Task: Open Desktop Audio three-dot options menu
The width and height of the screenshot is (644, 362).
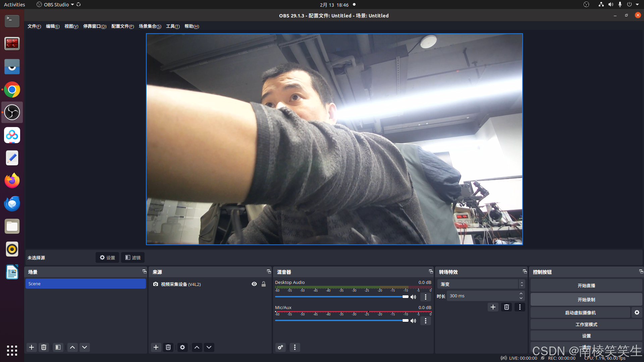Action: click(x=426, y=297)
